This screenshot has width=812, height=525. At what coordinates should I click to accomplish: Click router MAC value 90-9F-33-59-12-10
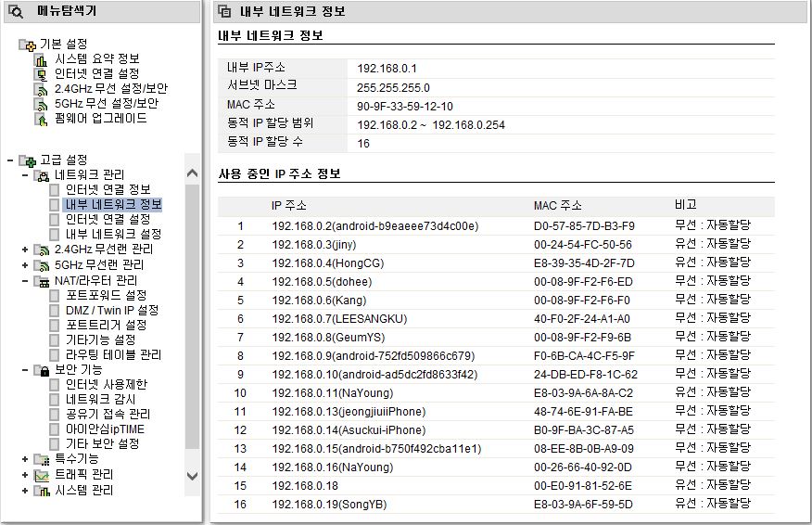coord(405,107)
